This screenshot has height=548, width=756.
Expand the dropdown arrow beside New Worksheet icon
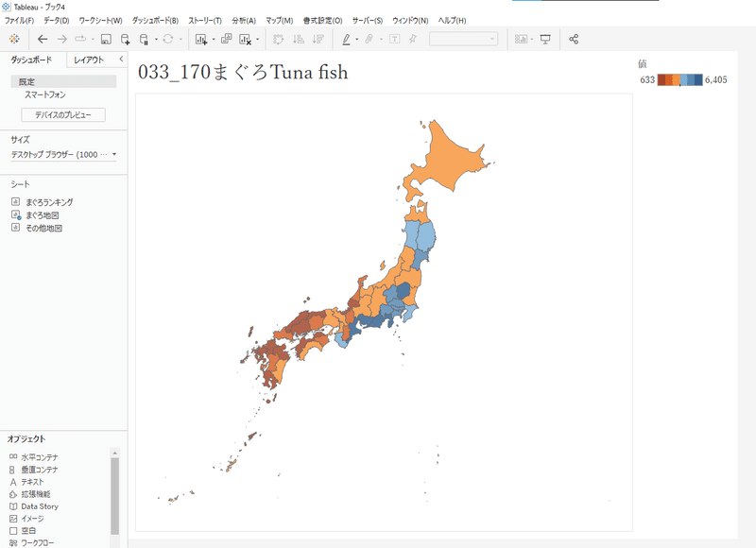click(x=214, y=40)
